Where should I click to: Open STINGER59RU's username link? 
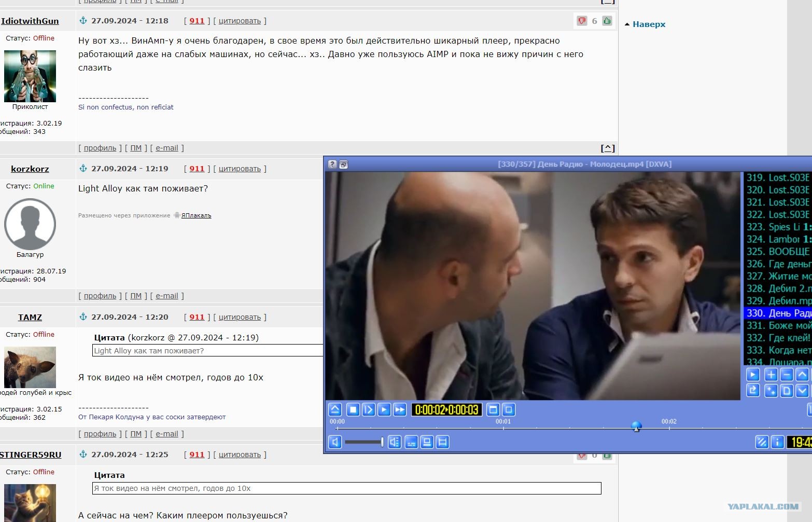(x=31, y=455)
